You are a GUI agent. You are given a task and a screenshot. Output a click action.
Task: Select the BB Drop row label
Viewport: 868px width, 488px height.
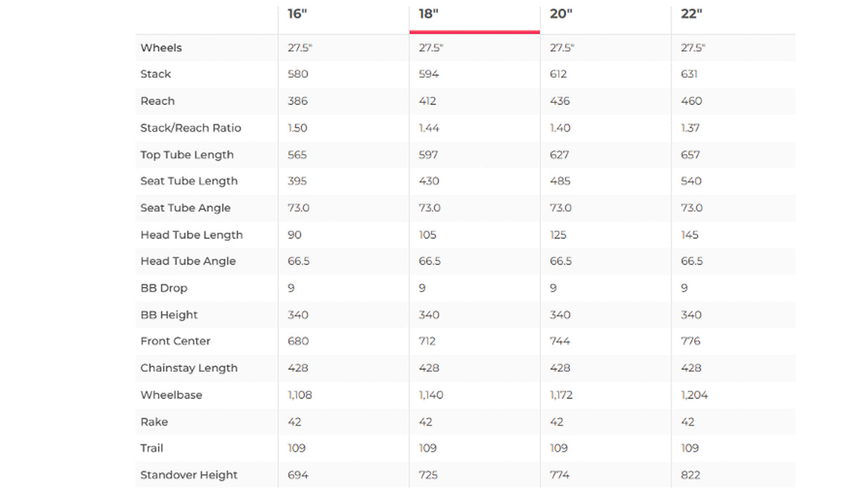coord(164,288)
